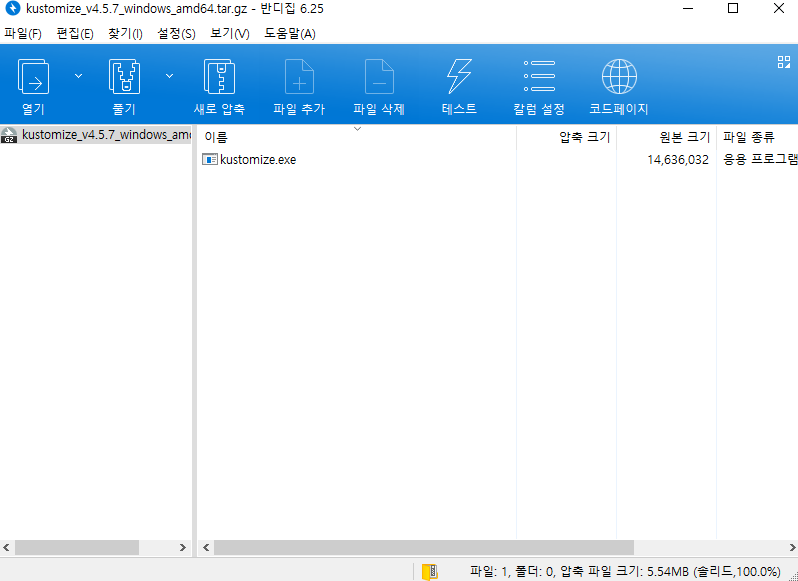Minimize the Bandizip window
The width and height of the screenshot is (798, 581).
tap(688, 9)
